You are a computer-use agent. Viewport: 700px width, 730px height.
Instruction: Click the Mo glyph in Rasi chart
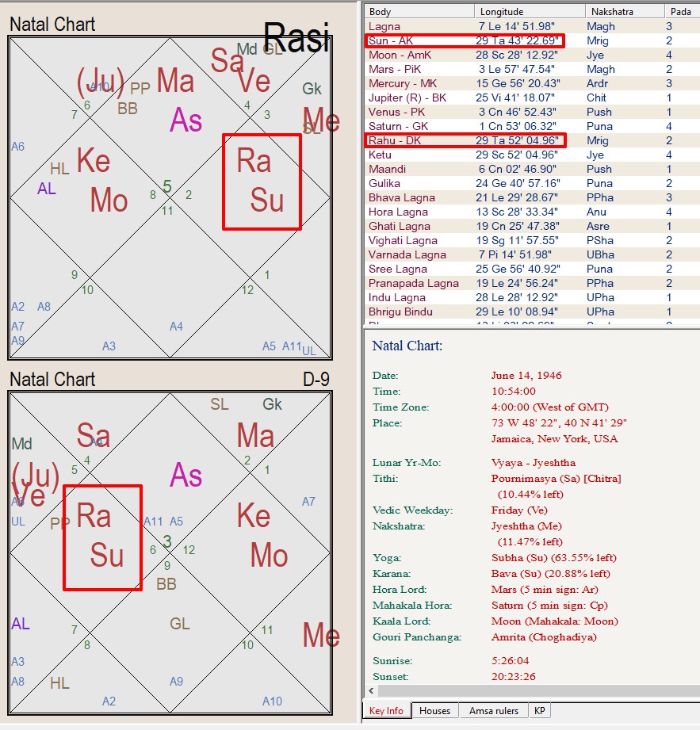[109, 201]
